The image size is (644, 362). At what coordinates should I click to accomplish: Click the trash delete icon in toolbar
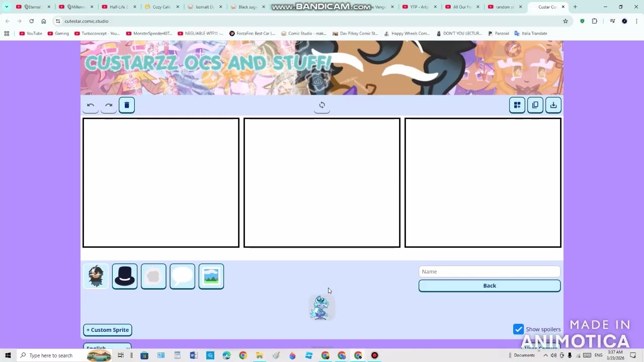point(127,105)
